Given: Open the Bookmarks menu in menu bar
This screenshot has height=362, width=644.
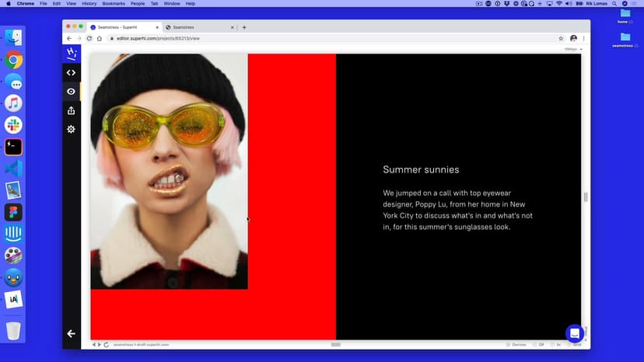Looking at the screenshot, I should point(115,4).
